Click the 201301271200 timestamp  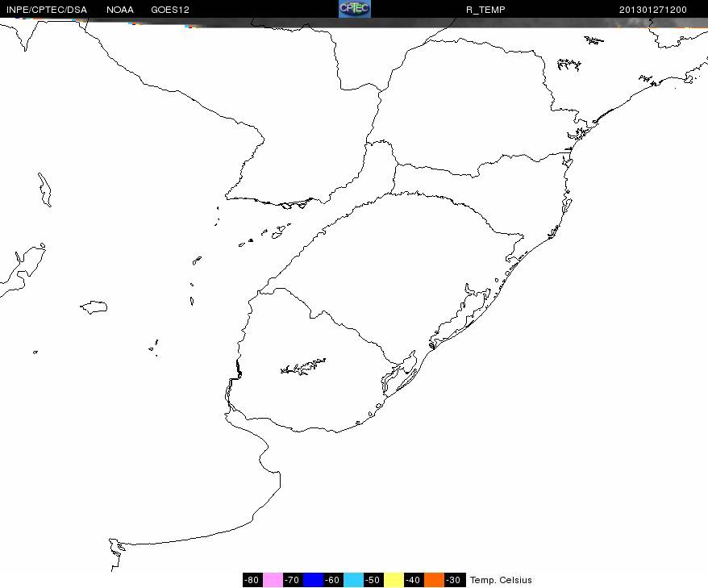point(653,10)
